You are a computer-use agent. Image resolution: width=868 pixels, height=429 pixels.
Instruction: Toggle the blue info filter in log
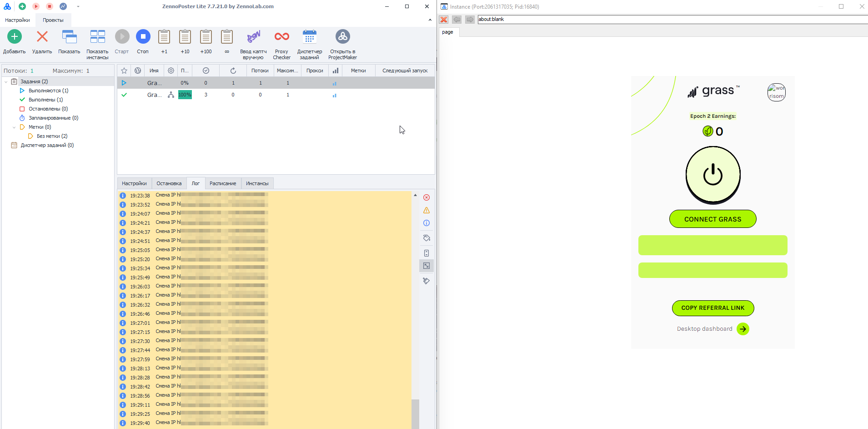(426, 223)
